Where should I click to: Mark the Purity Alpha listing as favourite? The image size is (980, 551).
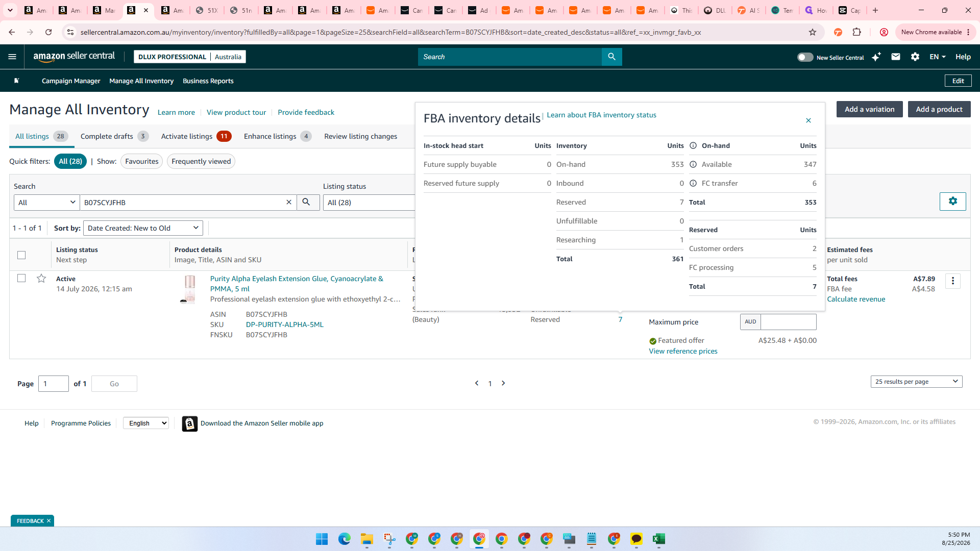coord(41,278)
